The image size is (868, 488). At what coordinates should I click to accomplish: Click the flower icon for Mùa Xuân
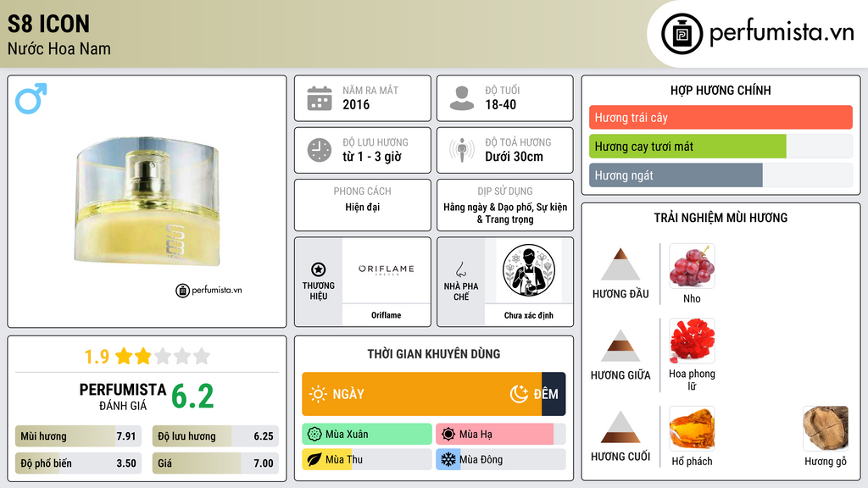(314, 435)
